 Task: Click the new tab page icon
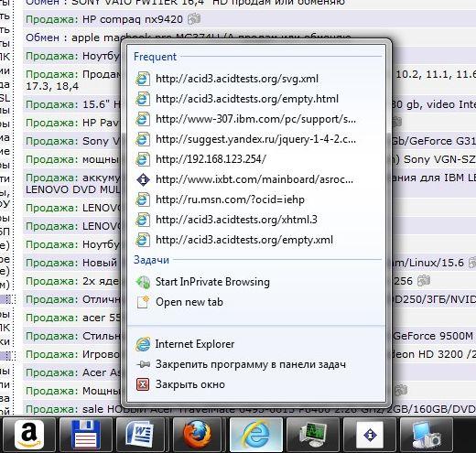pyautogui.click(x=143, y=302)
